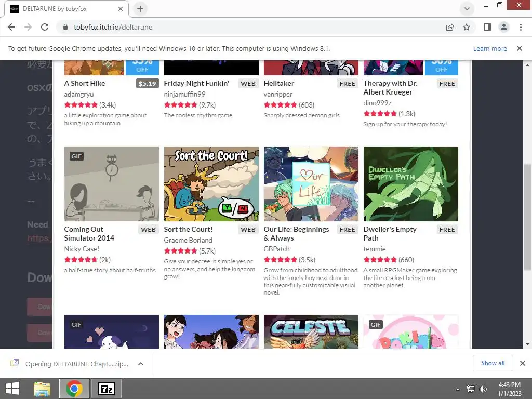Click the scrollbar down arrow

tap(527, 344)
